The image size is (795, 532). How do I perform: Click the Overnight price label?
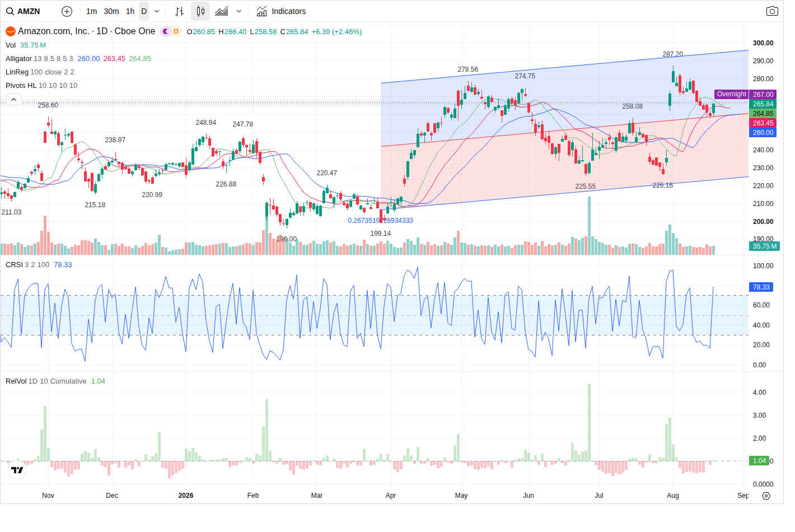point(731,95)
